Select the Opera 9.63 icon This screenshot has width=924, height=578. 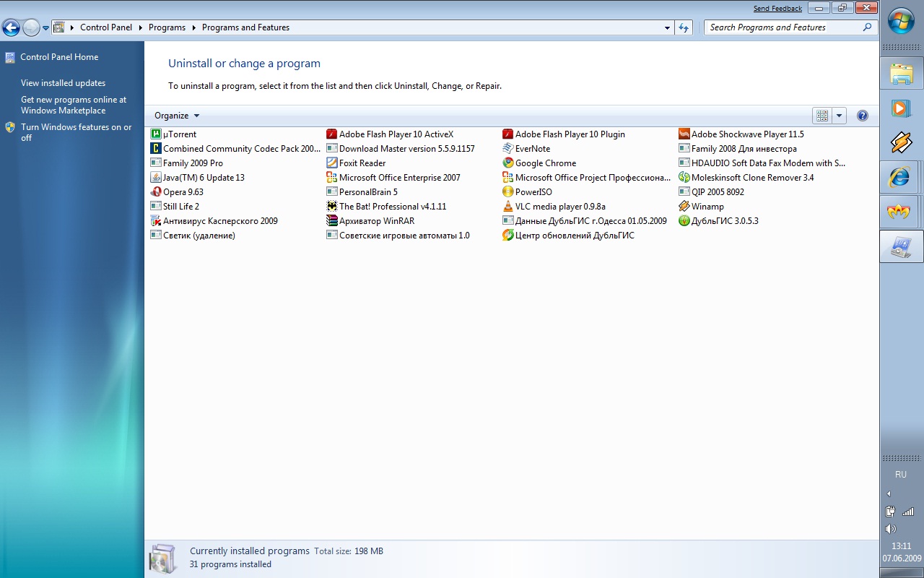156,192
